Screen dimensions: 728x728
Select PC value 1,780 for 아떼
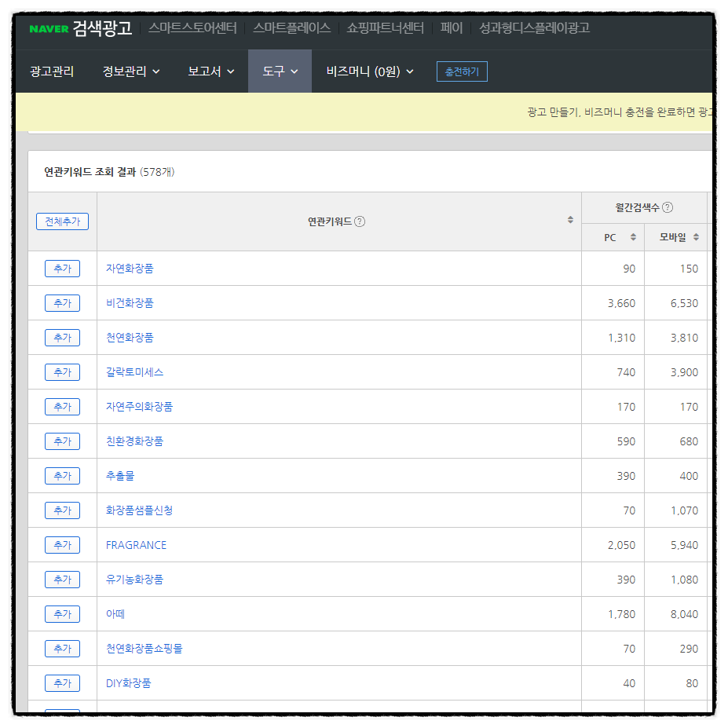[621, 614]
